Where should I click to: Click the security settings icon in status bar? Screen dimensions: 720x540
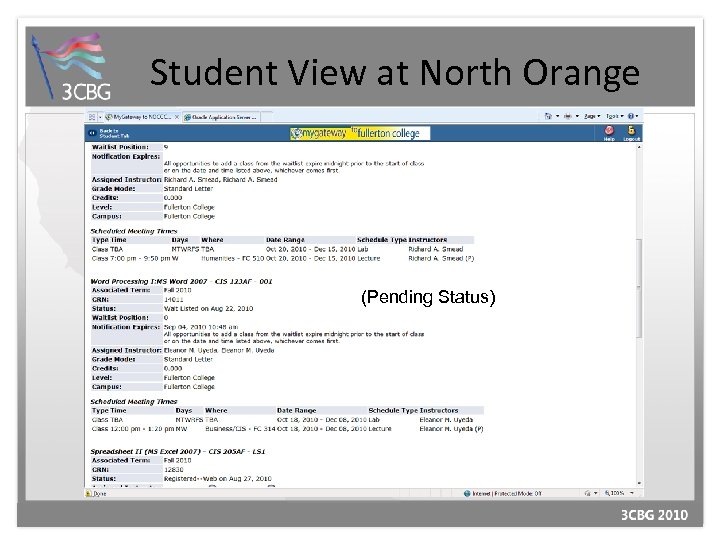click(587, 493)
